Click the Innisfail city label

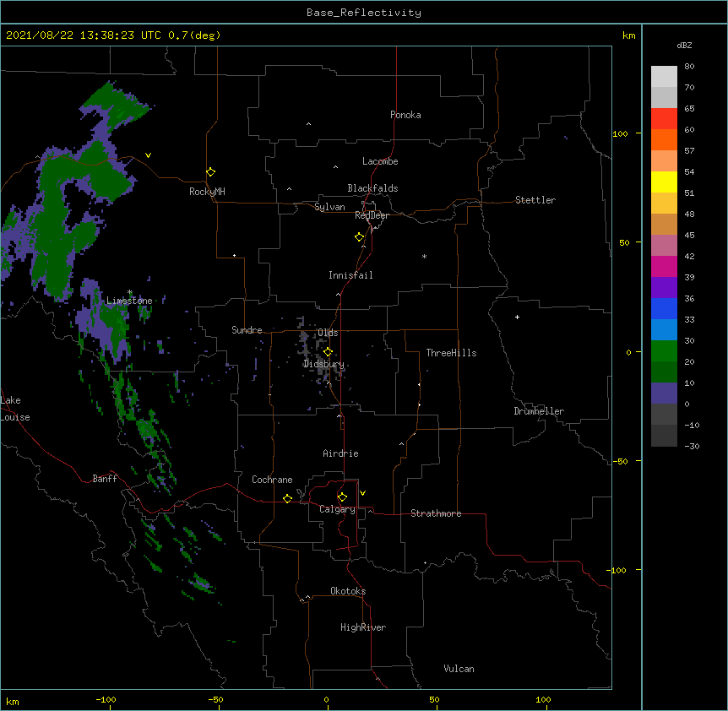point(350,275)
